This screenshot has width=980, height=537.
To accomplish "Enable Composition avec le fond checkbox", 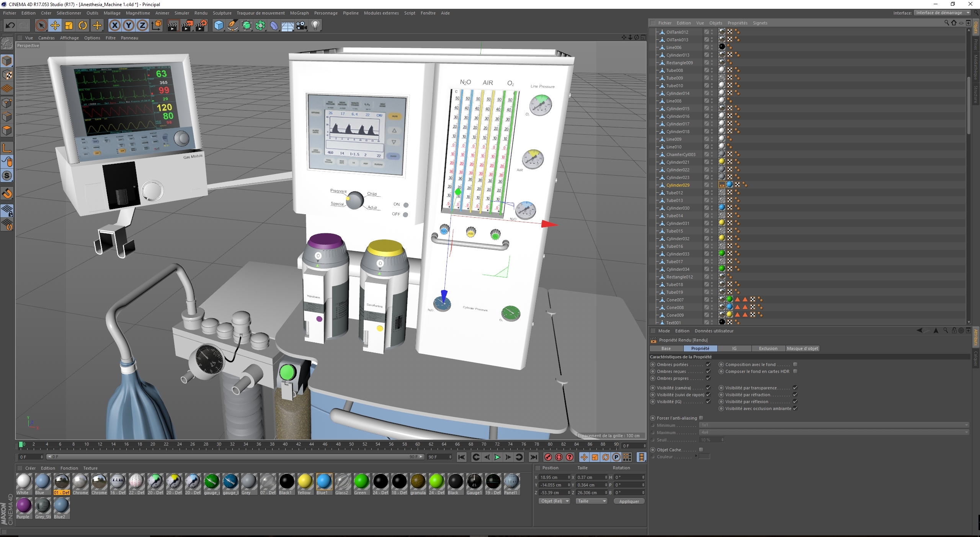I will pos(795,365).
